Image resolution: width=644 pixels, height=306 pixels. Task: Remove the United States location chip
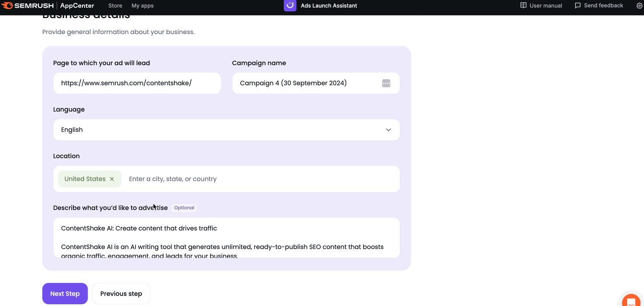112,179
